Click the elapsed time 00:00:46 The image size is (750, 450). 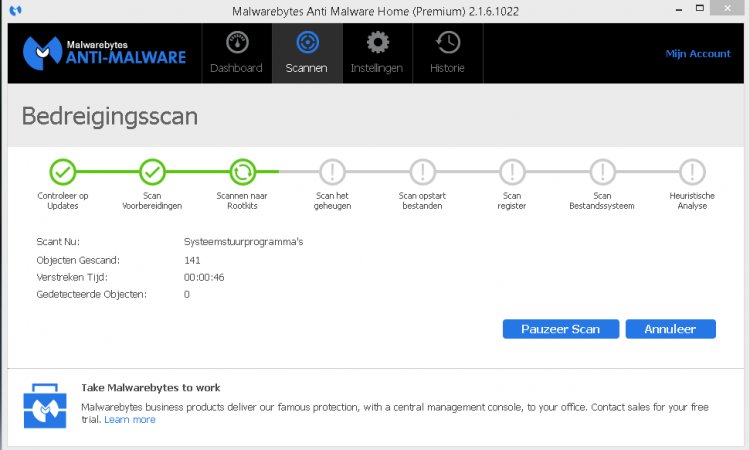pyautogui.click(x=204, y=277)
